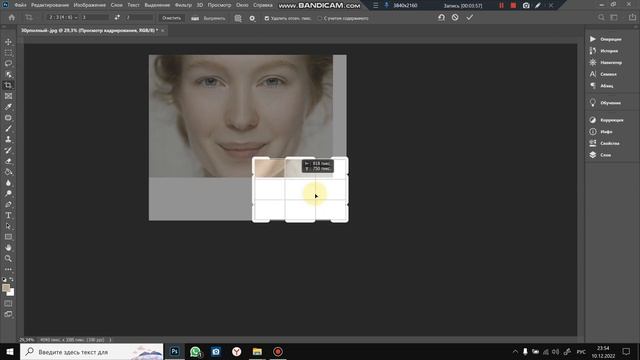
Task: Click the Очистить (Clear) button
Action: pyautogui.click(x=171, y=18)
